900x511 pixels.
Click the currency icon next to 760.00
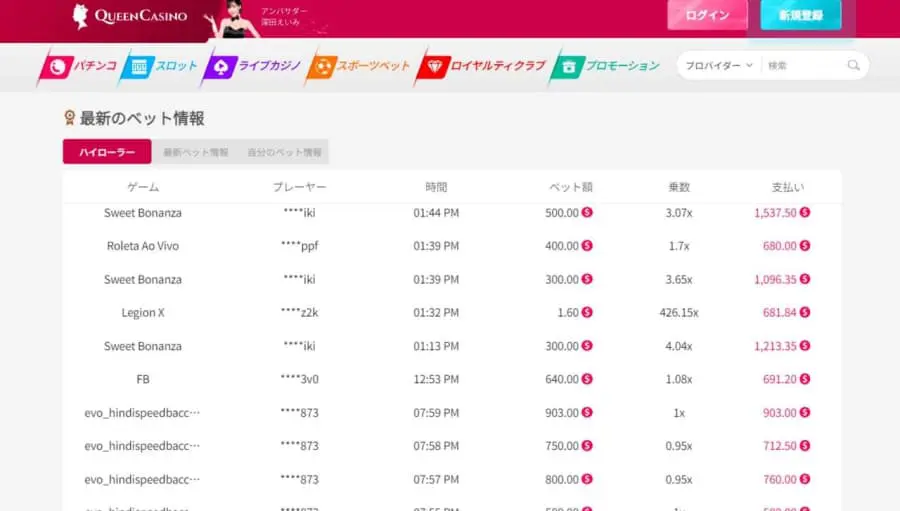805,479
